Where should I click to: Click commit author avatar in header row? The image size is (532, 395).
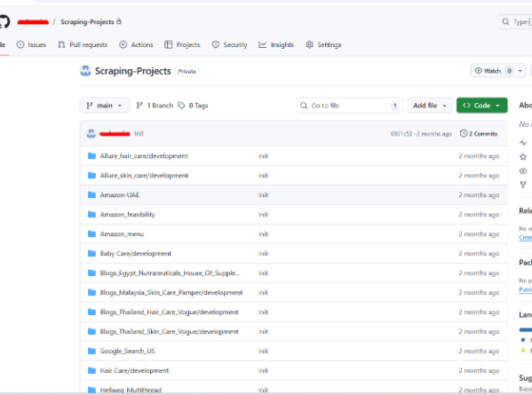pos(91,133)
